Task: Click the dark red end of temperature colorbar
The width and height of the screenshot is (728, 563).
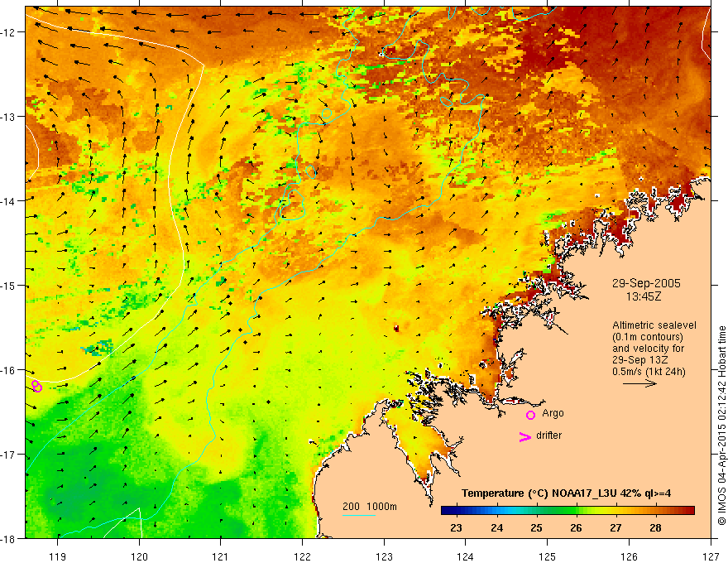Action: [687, 511]
